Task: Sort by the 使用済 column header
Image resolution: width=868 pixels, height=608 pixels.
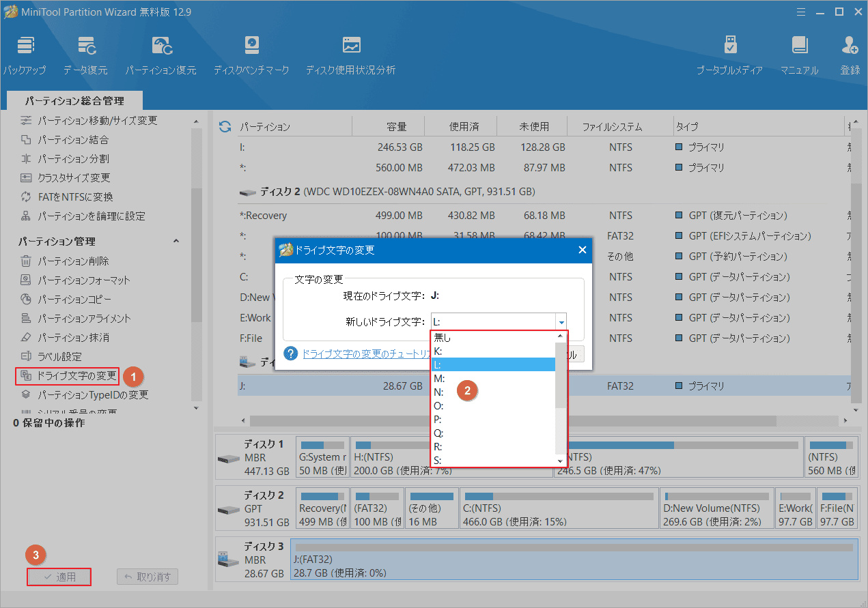Action: click(461, 127)
